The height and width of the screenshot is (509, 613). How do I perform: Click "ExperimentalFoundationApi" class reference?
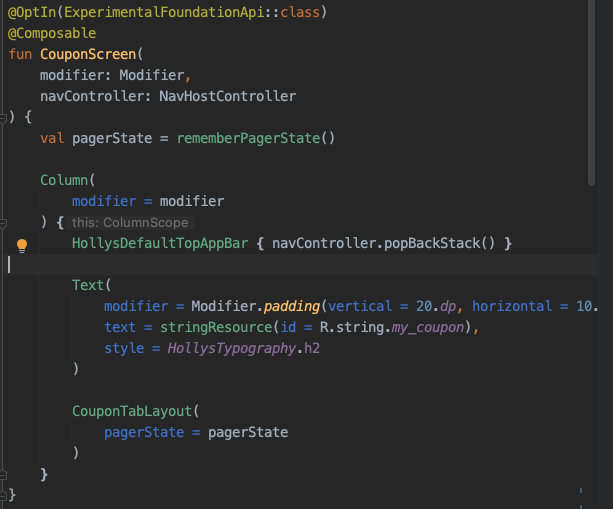tap(164, 12)
